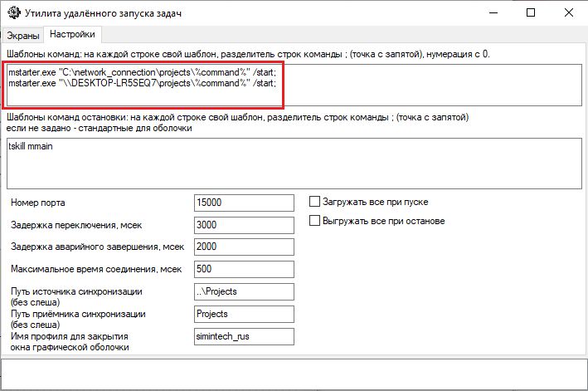This screenshot has height=391, width=588.
Task: Click the Задержка аварийного завершения field
Action: (x=243, y=247)
